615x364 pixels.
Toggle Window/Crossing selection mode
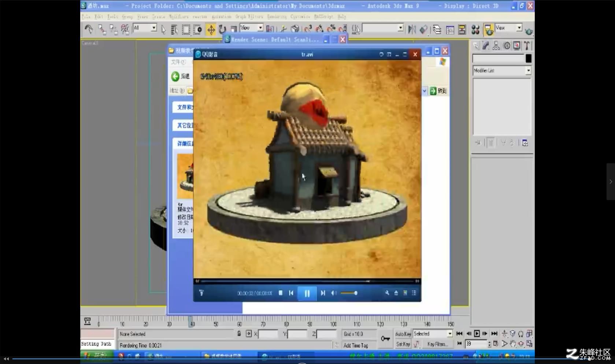tap(197, 30)
